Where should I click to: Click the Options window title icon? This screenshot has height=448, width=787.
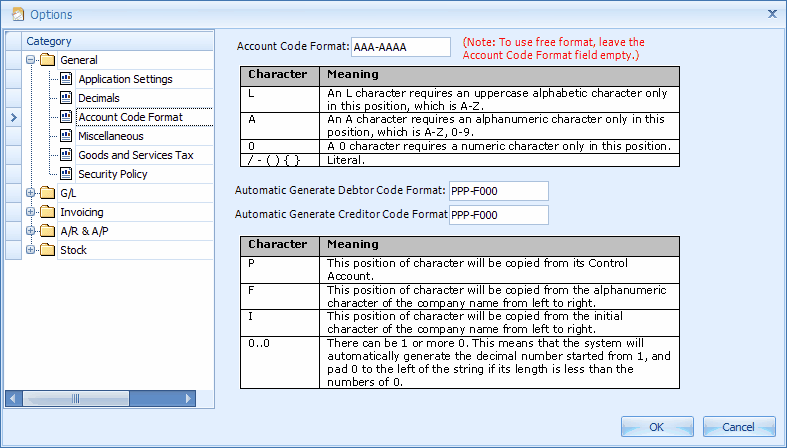[x=18, y=14]
